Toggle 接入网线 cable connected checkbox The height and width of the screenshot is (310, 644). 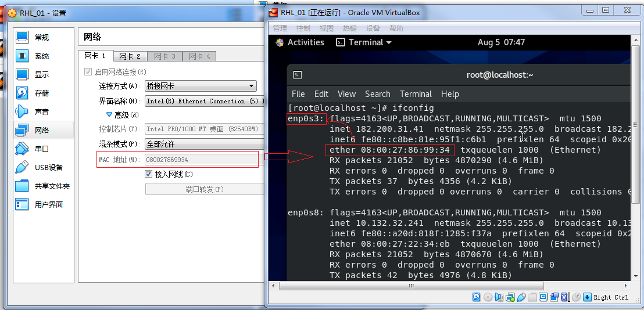pos(149,174)
